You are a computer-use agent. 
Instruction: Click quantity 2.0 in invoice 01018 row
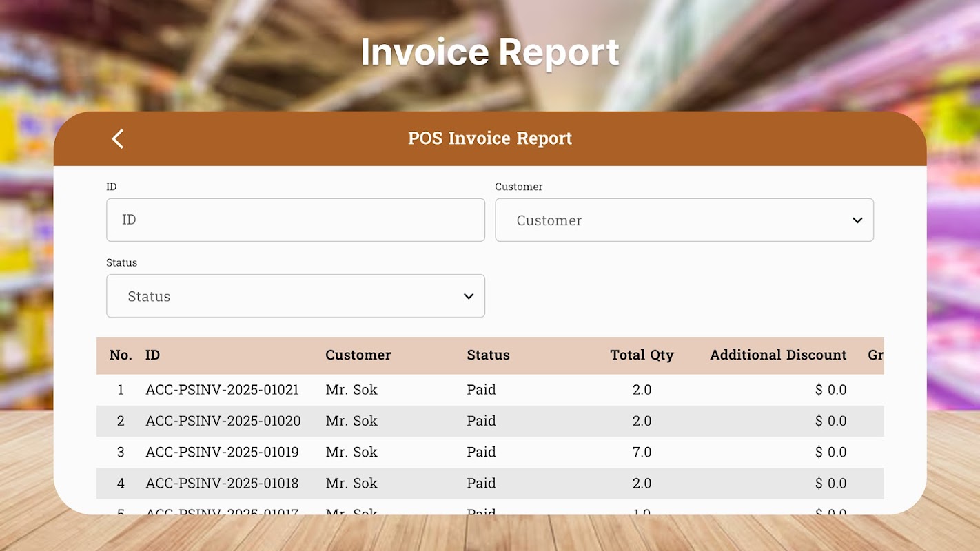pos(642,484)
